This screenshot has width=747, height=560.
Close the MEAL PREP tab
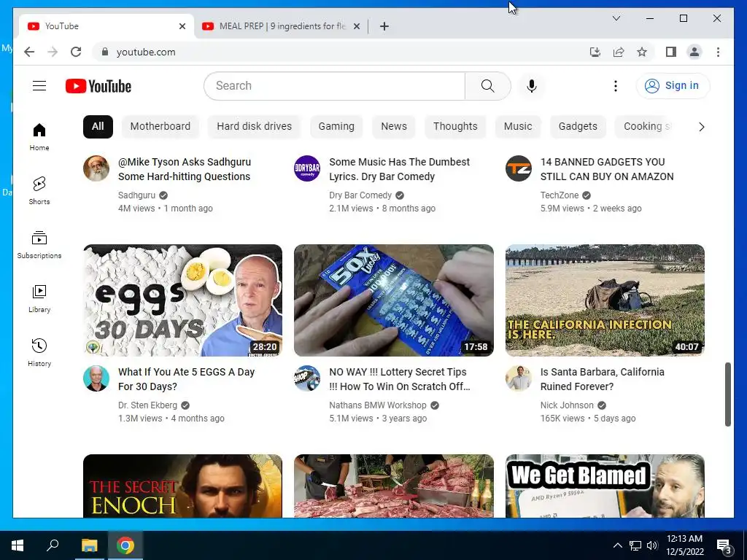click(x=356, y=26)
